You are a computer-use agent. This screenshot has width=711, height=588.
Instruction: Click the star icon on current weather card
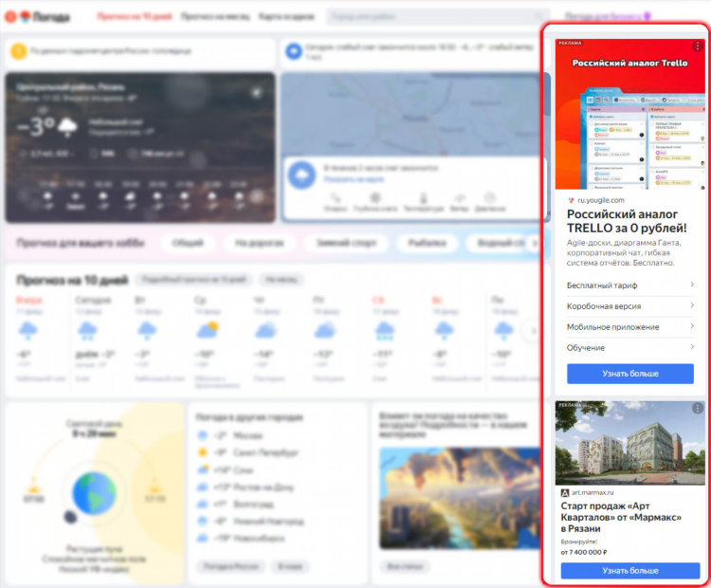coord(256,93)
